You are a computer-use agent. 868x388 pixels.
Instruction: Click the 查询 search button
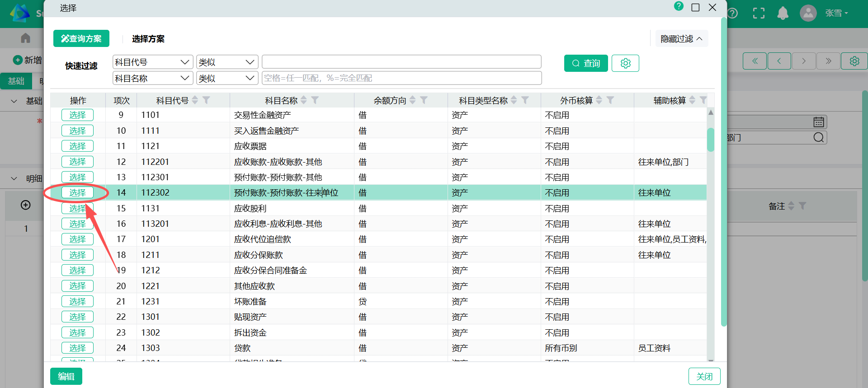pyautogui.click(x=586, y=63)
